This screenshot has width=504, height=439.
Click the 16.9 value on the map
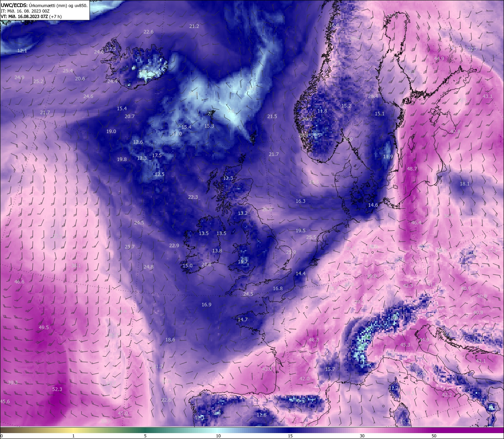[206, 304]
